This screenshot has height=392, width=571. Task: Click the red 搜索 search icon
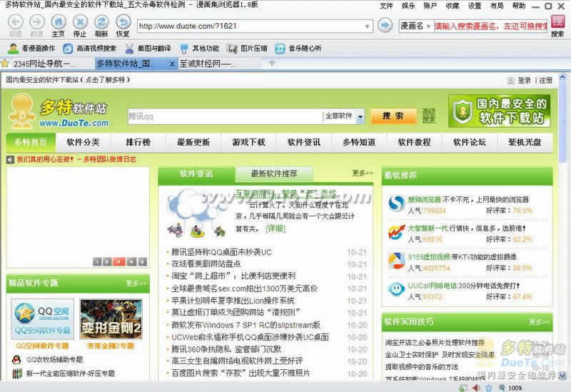[557, 22]
